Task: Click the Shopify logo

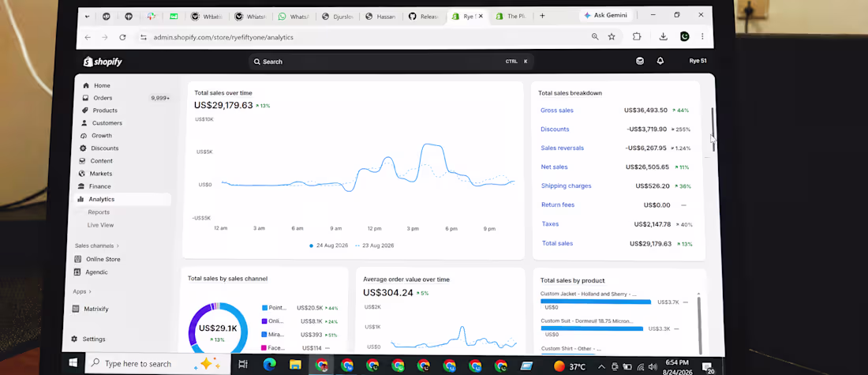Action: click(103, 62)
